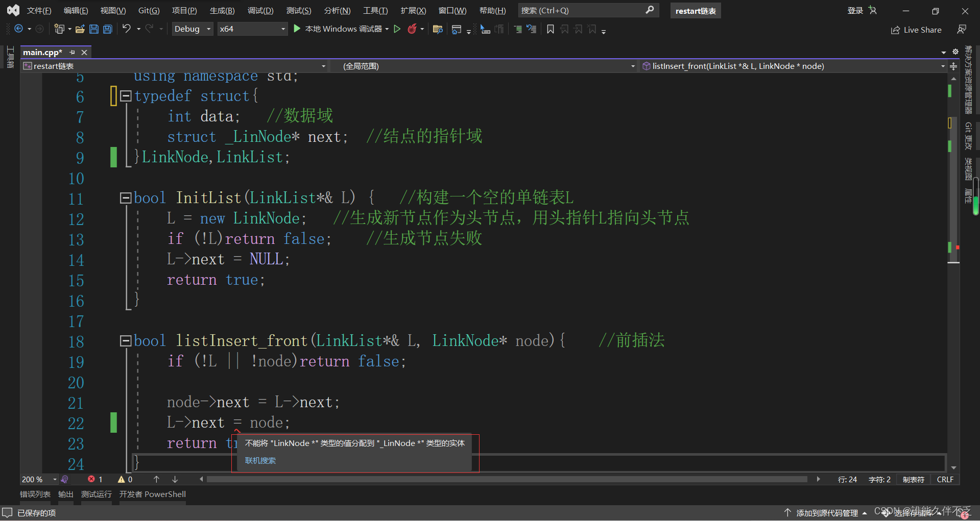Viewport: 980px width, 521px height.
Task: Click the Live Share button
Action: [x=916, y=30]
